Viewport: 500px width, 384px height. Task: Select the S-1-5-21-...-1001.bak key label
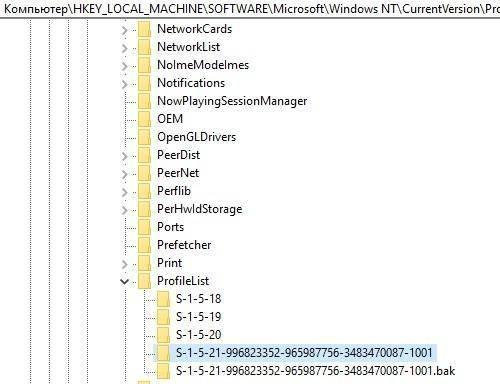(x=315, y=371)
